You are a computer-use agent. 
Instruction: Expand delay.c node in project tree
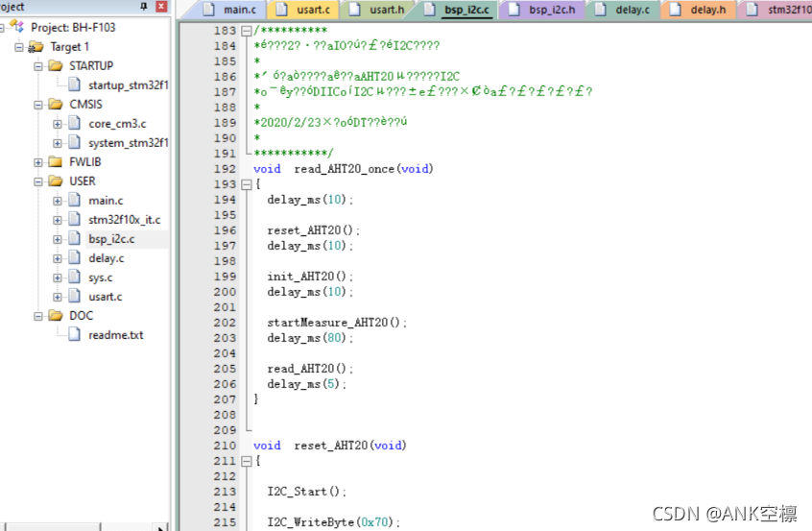[x=58, y=258]
